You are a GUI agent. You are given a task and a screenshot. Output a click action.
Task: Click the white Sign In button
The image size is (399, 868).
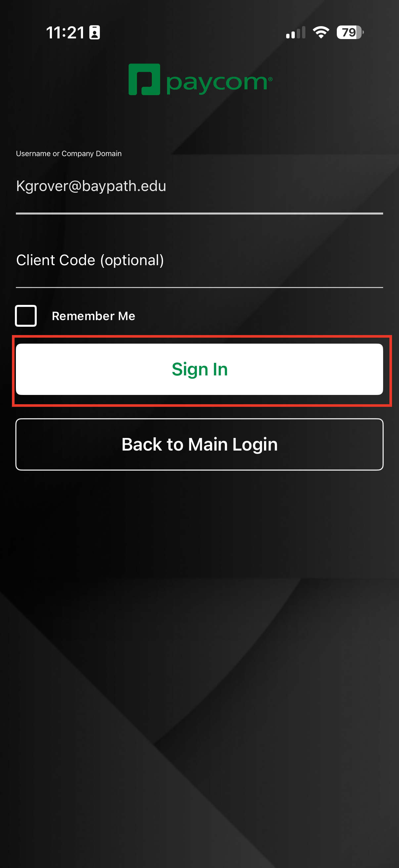point(199,369)
